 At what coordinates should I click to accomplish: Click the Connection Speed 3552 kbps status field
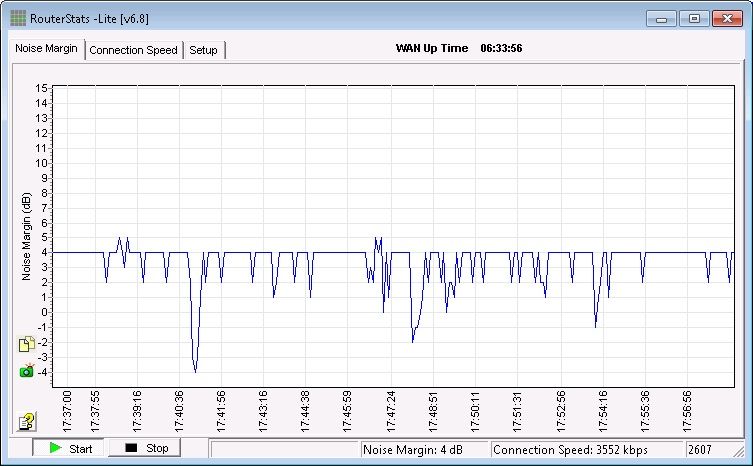pyautogui.click(x=586, y=450)
